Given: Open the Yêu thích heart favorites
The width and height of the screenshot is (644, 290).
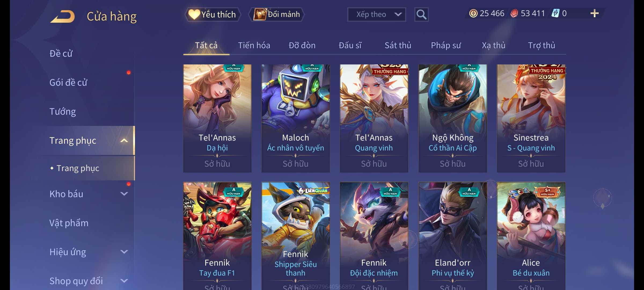Looking at the screenshot, I should click(x=212, y=15).
